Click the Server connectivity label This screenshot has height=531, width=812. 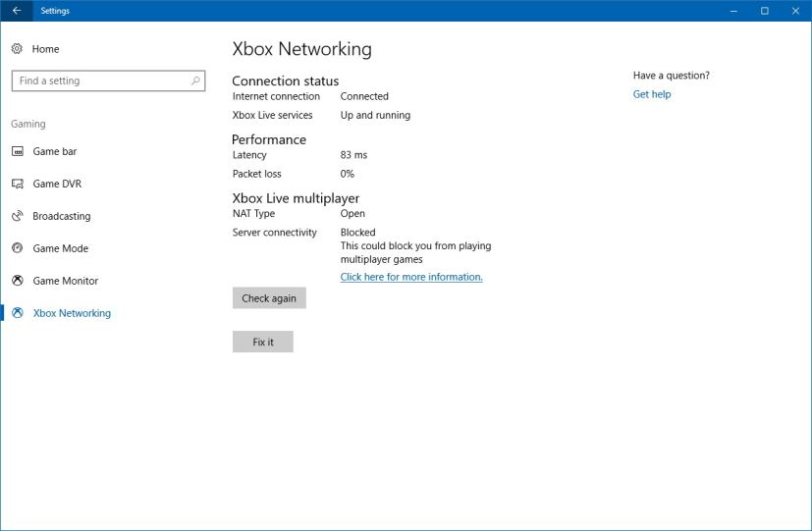275,233
